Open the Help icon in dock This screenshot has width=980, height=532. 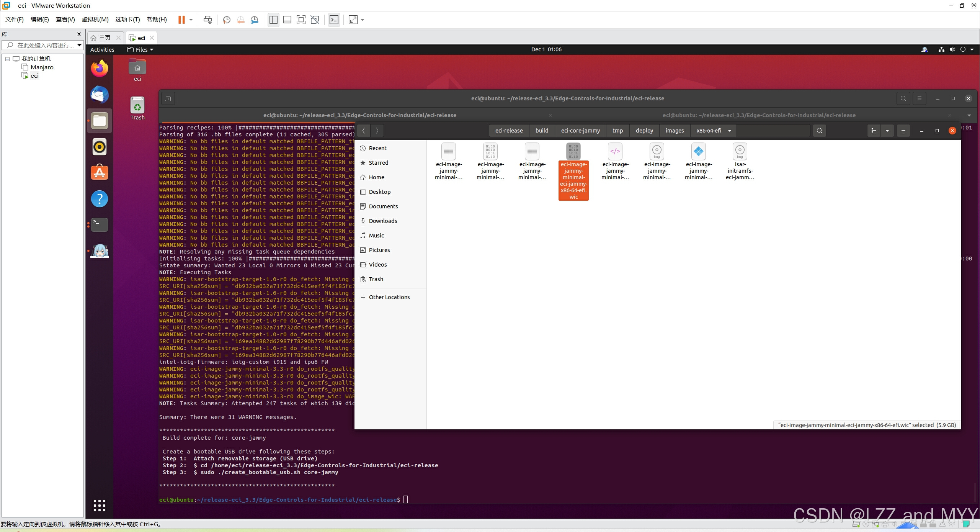pos(100,199)
